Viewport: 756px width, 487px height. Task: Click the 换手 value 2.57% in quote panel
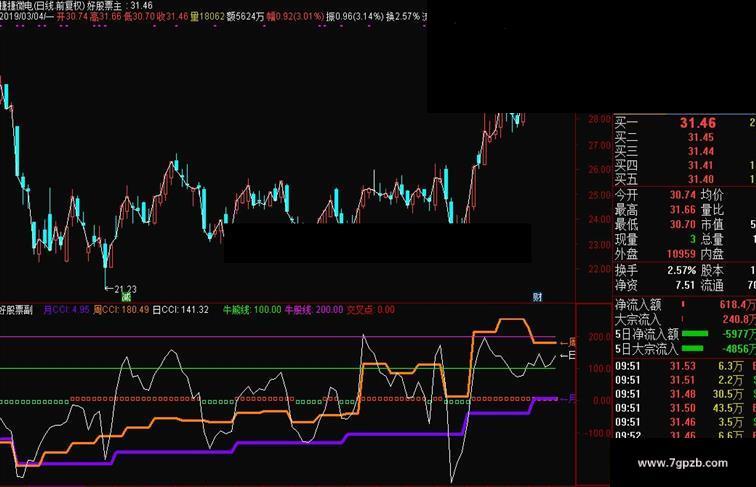[681, 271]
